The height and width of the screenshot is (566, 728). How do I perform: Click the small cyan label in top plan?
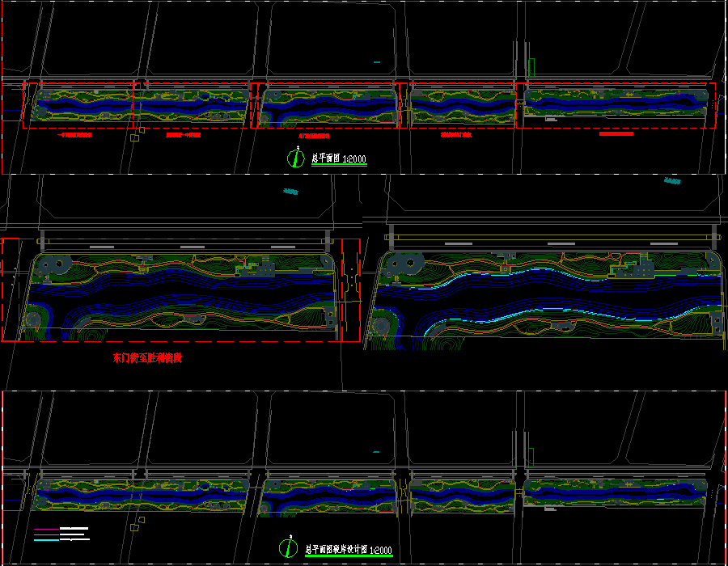[x=376, y=61]
